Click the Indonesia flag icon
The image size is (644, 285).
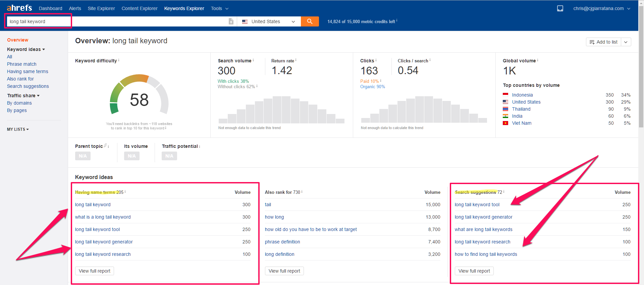[x=505, y=95]
